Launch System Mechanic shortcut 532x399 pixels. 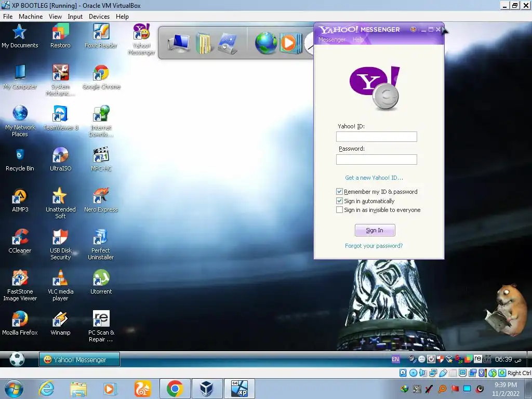click(x=60, y=80)
